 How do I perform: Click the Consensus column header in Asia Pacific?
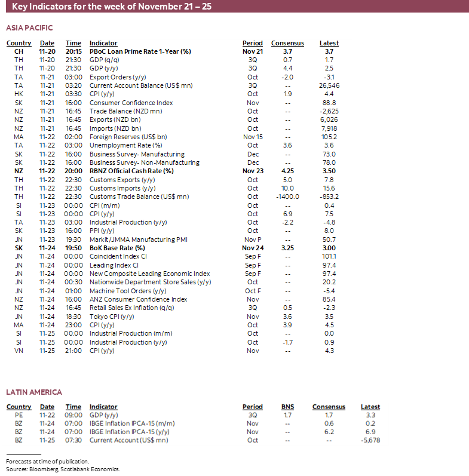click(x=287, y=43)
